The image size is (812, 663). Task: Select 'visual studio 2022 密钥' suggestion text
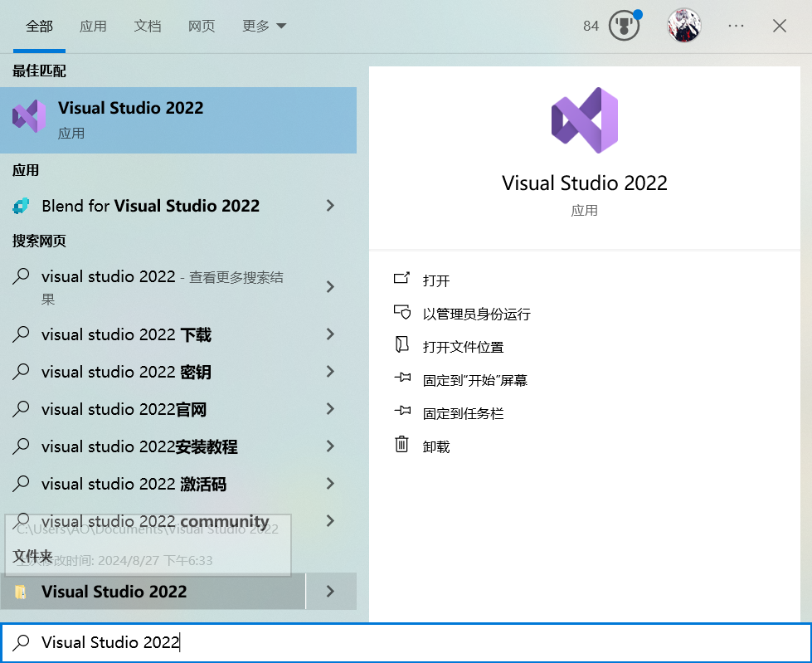tap(126, 372)
